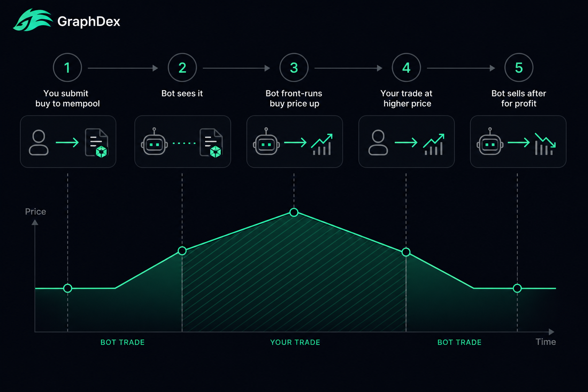
Task: Click the left 'BOT TRADE' label
Action: point(122,342)
